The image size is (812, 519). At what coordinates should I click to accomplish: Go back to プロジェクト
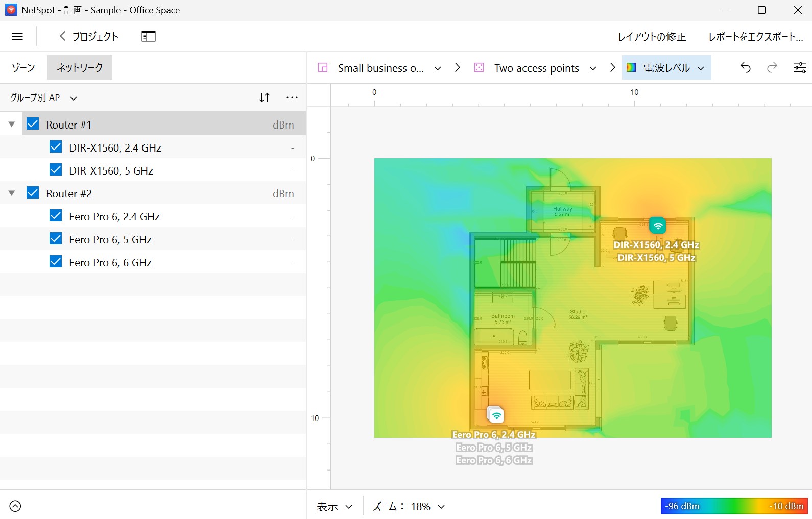89,37
